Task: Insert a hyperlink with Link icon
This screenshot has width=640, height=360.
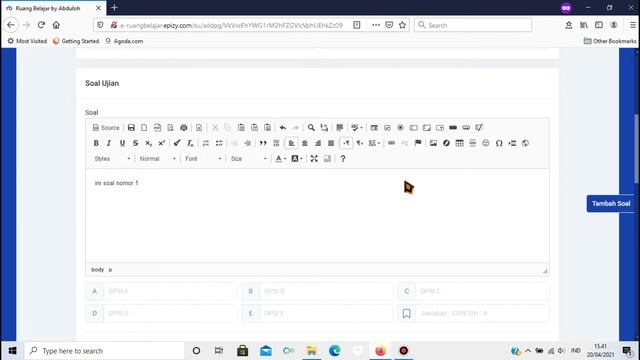Action: 391,143
